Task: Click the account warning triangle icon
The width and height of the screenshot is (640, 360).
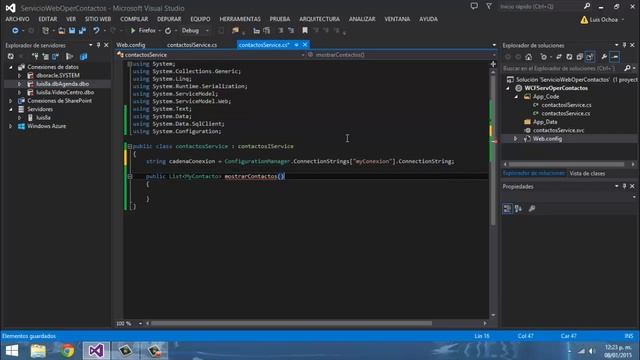Action: coord(584,20)
